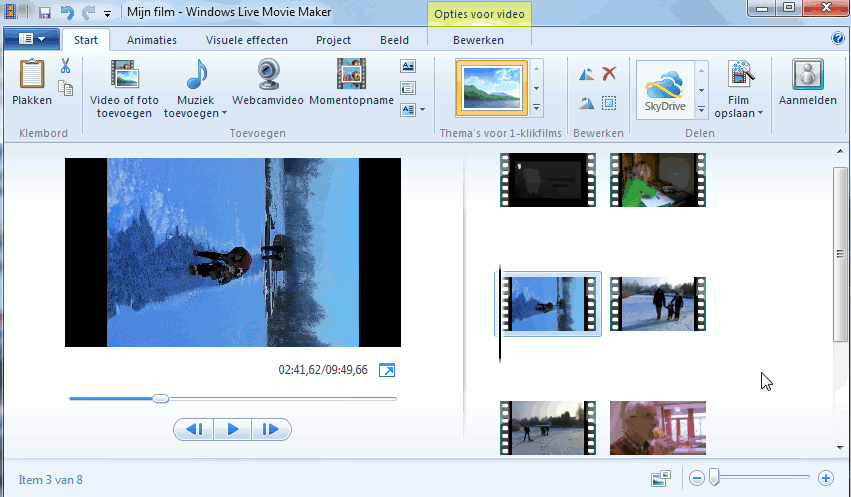Click the sideways video preview monitor
The width and height of the screenshot is (851, 497).
(x=233, y=252)
